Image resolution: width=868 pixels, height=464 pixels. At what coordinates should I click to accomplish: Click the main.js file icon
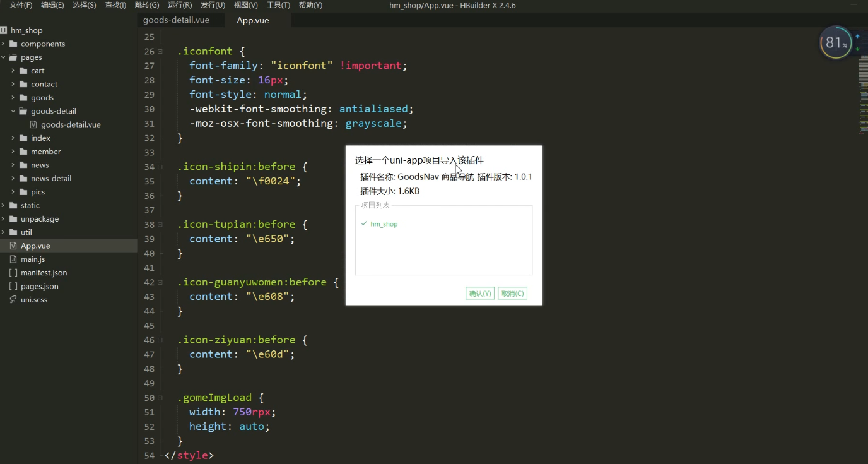pyautogui.click(x=13, y=259)
